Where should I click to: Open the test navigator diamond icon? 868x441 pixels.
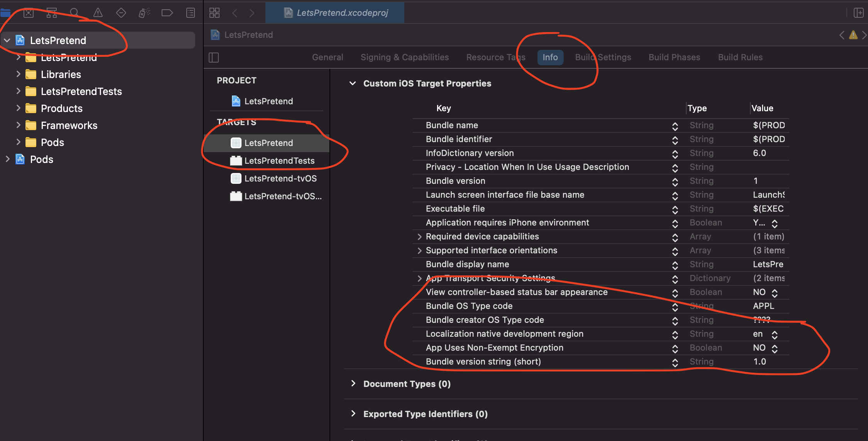[x=121, y=13]
